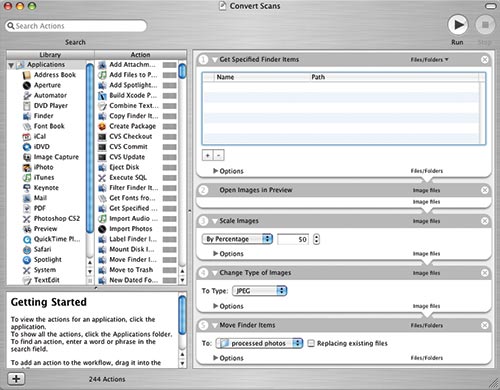
Task: Select PDF in the Library list
Action: (x=39, y=208)
